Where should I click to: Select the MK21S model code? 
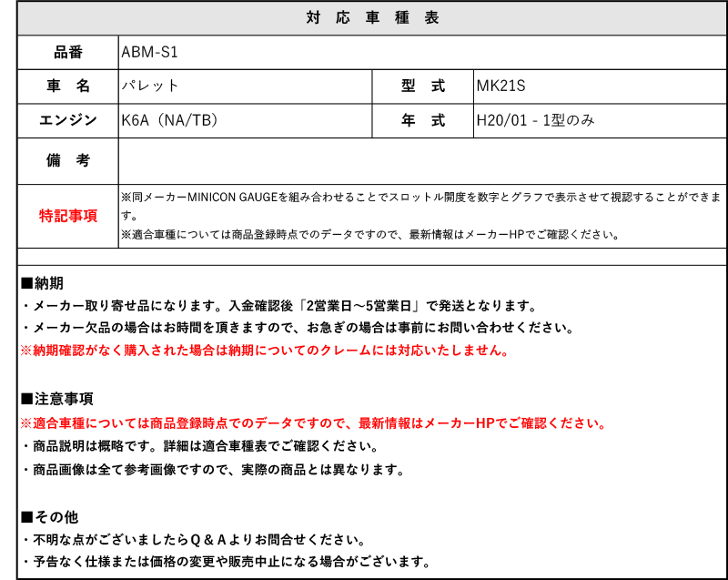pyautogui.click(x=501, y=86)
